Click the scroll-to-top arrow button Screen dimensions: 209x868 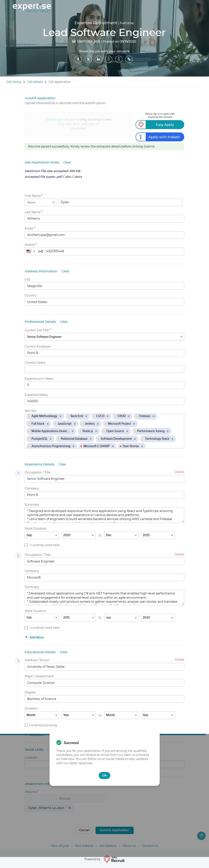[x=201, y=836]
